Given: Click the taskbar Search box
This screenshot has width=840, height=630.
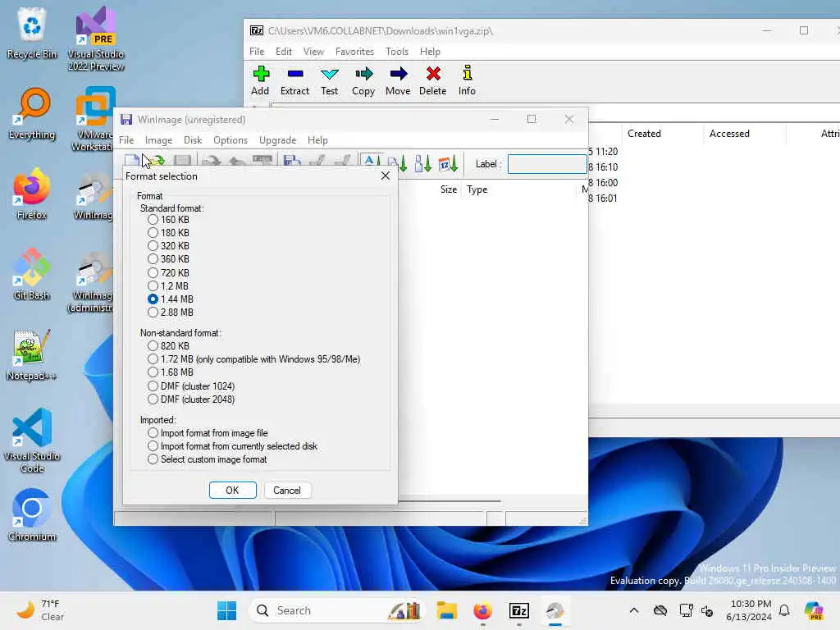Looking at the screenshot, I should pos(336,610).
